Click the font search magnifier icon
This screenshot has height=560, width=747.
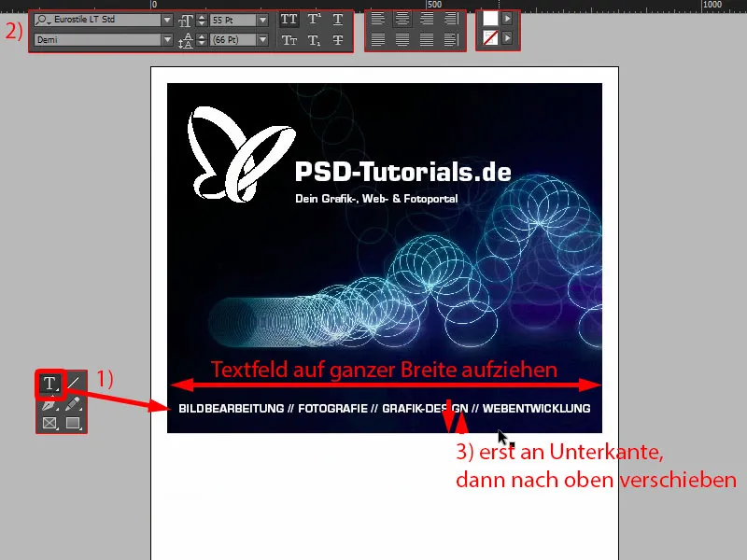(42, 20)
